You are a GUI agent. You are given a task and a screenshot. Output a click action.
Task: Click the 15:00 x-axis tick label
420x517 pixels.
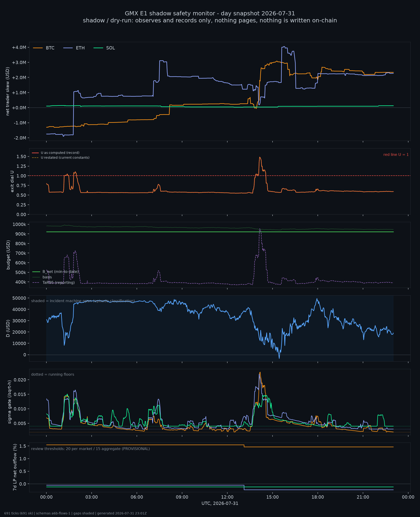point(272,497)
